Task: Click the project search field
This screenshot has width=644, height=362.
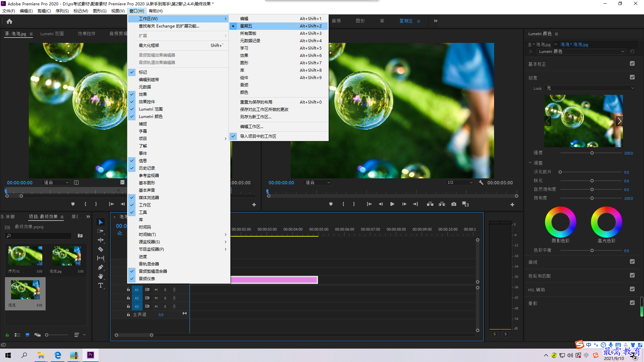Action: tap(38, 236)
